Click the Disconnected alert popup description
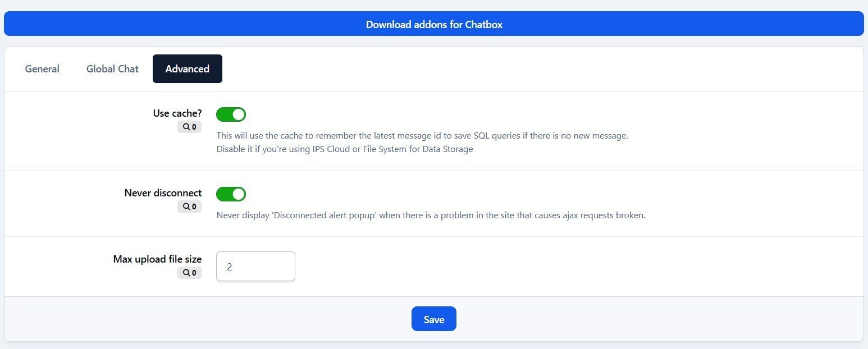The image size is (868, 349). [x=431, y=215]
